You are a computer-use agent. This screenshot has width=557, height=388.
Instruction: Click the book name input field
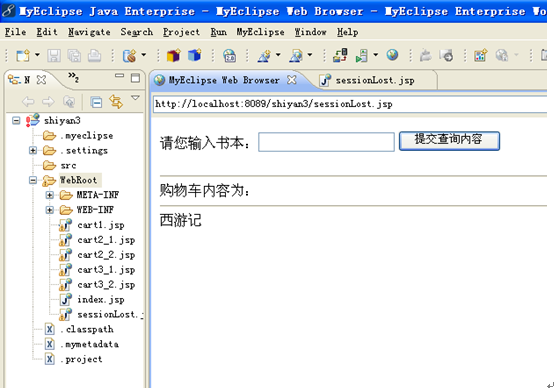coord(326,142)
